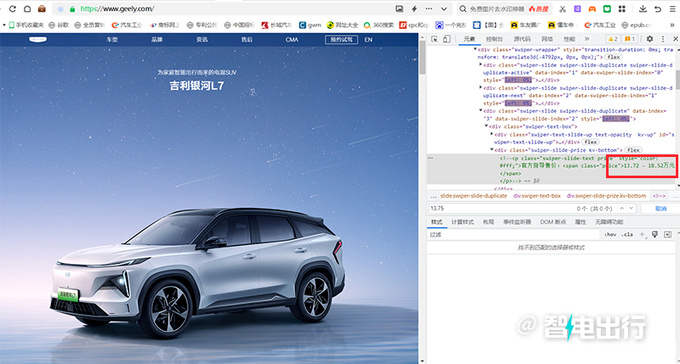The height and width of the screenshot is (364, 680).
Task: Click the undo closed-tab arrow icon
Action: (658, 9)
